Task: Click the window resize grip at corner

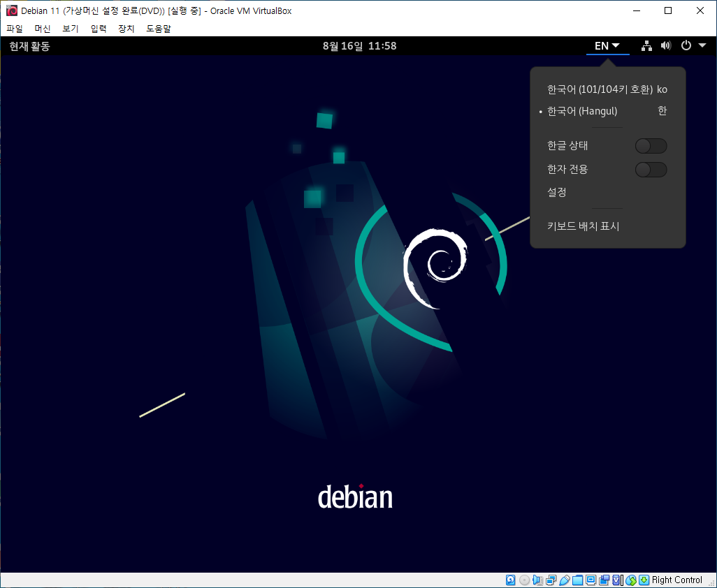Action: click(x=712, y=583)
